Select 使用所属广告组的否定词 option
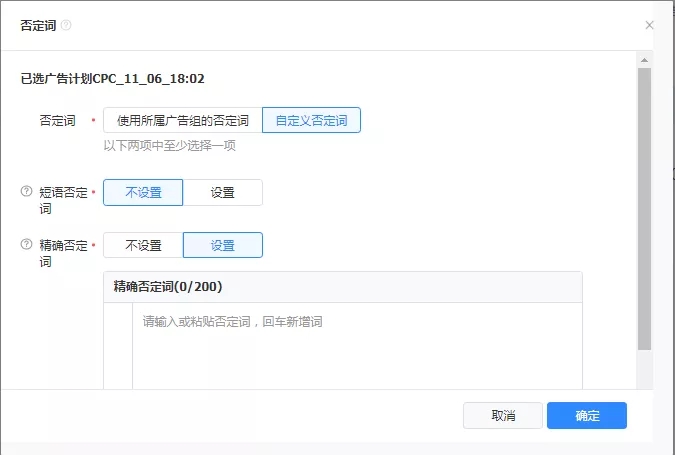 pyautogui.click(x=182, y=121)
